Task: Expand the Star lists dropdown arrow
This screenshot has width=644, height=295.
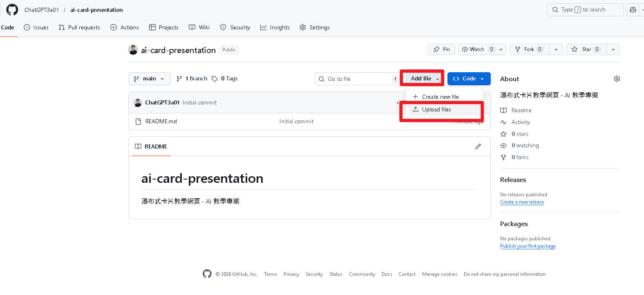Action: 613,49
